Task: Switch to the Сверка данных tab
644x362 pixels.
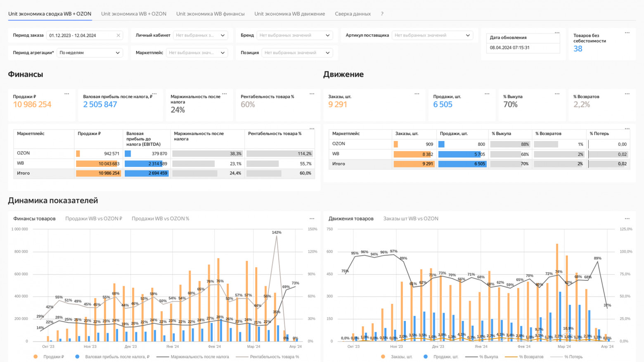Action: click(x=353, y=13)
